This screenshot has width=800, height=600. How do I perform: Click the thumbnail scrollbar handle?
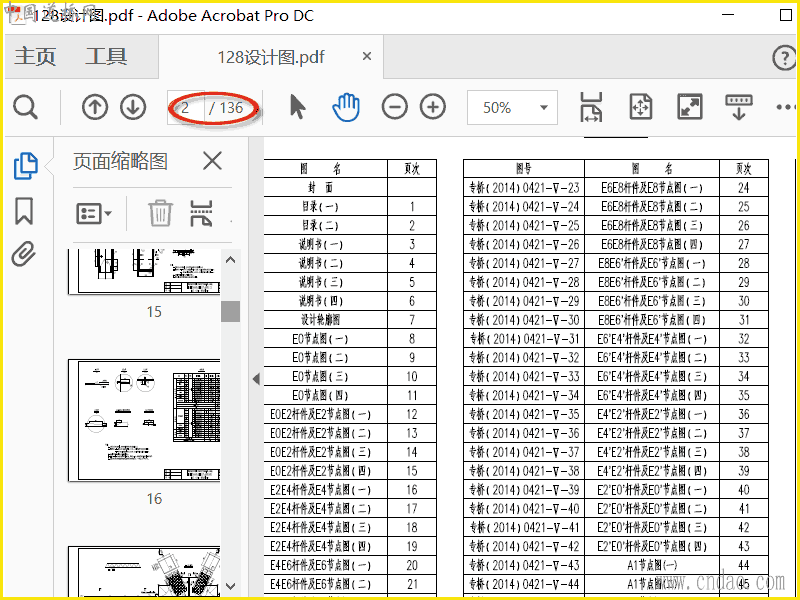click(231, 311)
